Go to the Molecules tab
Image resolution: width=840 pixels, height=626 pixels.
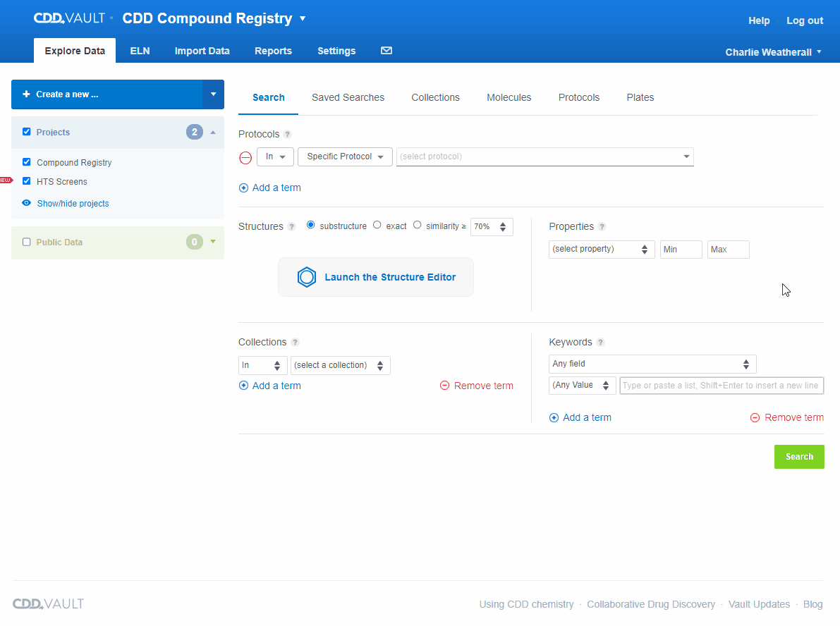point(509,97)
